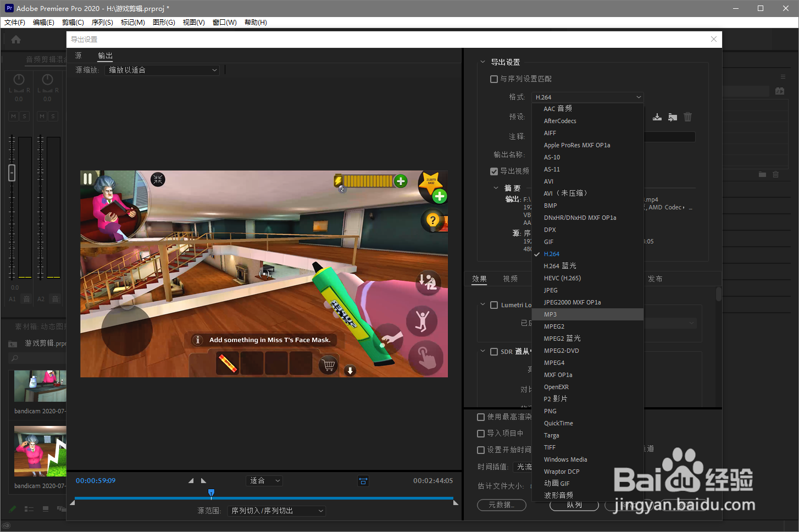Click the camera icon in right background panel
Screen dimensions: 799x532
point(780,91)
